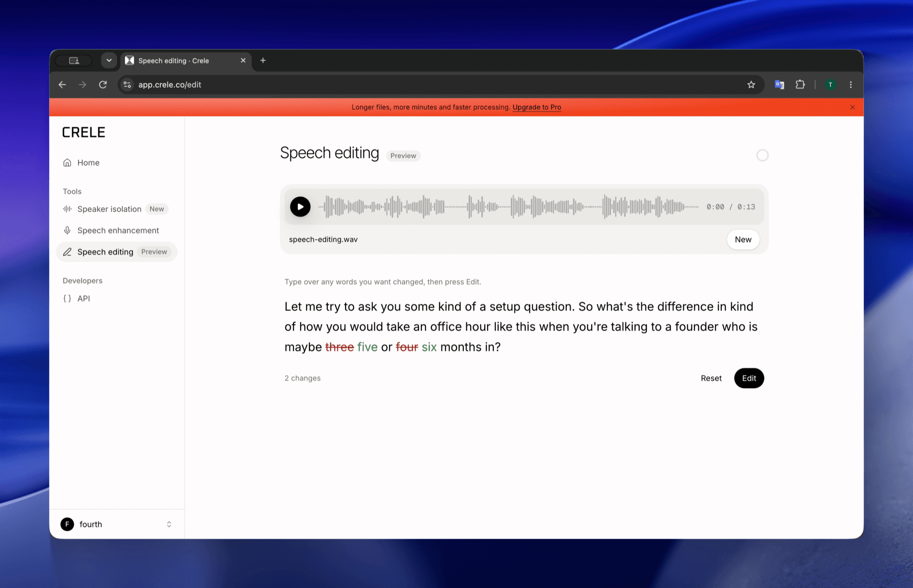
Task: Click the F avatar in the sidebar footer
Action: [67, 524]
